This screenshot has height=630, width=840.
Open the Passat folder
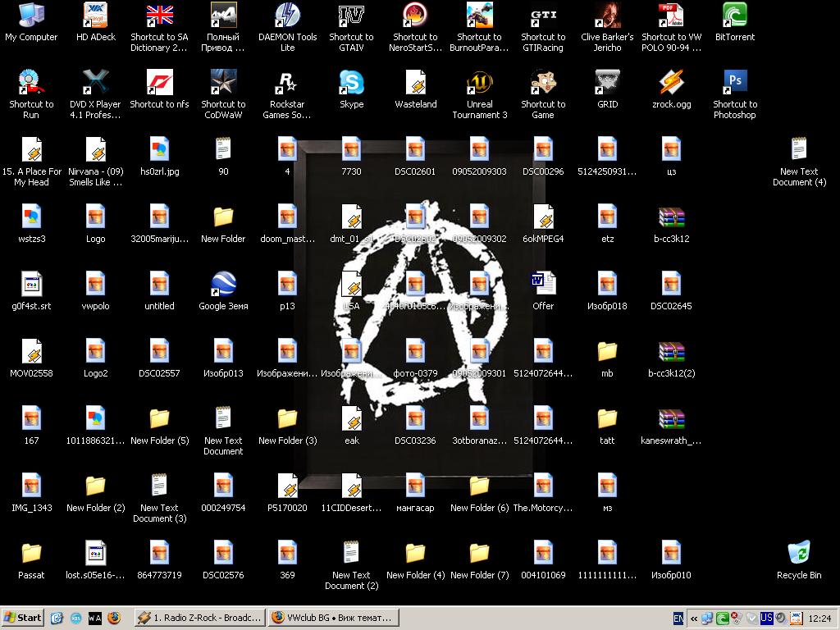pos(31,554)
